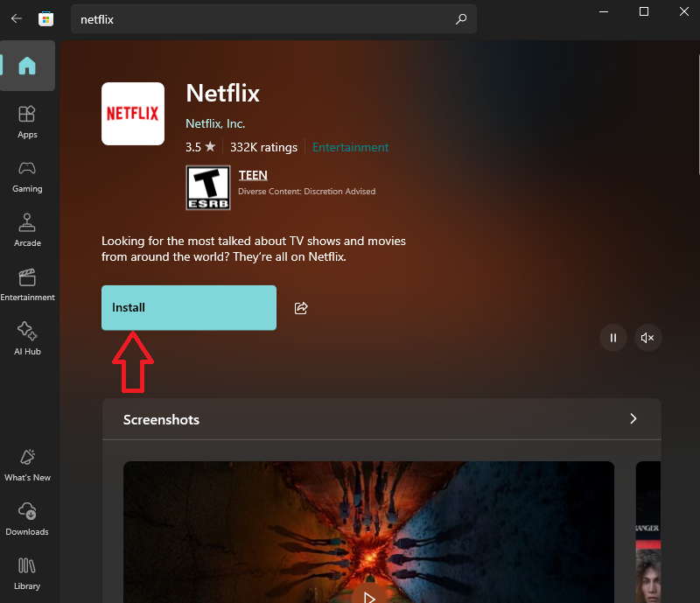Click the Netflix description text
This screenshot has width=700, height=603.
254,249
